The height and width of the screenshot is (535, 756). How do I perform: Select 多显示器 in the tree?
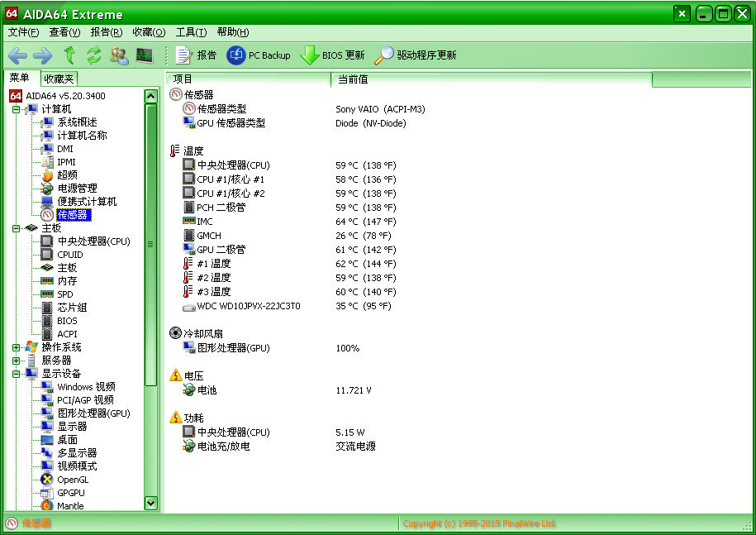click(x=77, y=453)
